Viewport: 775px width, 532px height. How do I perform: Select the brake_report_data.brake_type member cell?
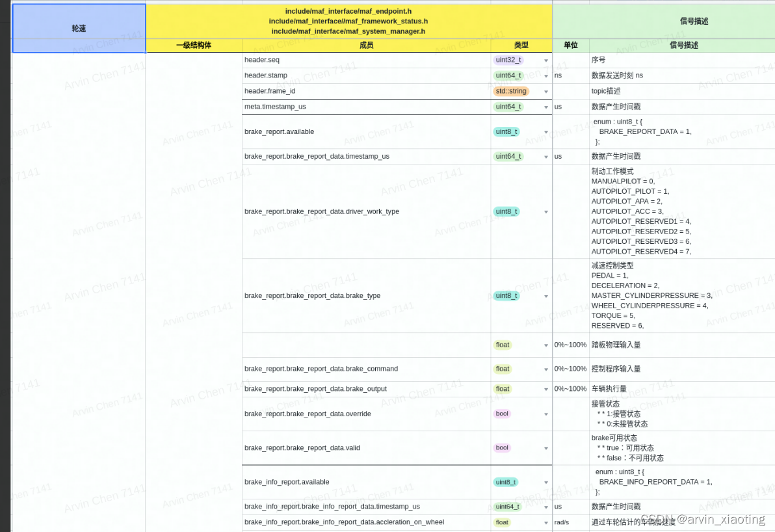[x=366, y=296]
